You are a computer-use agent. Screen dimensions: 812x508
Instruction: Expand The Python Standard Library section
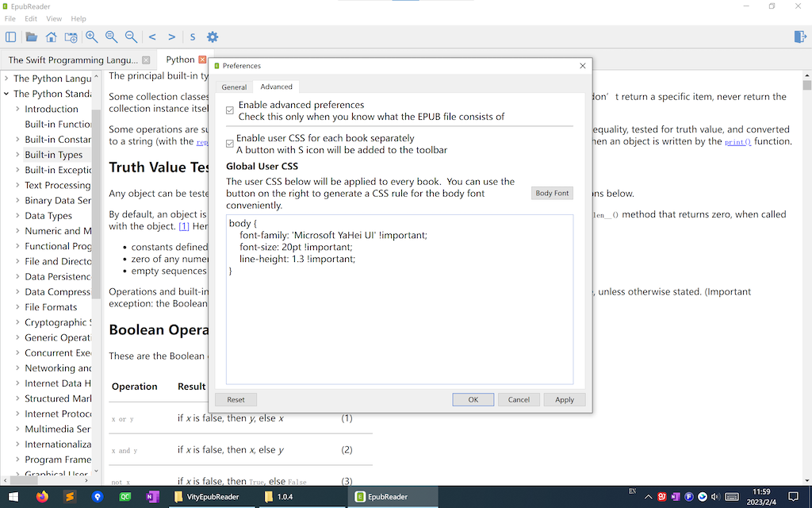pyautogui.click(x=6, y=93)
